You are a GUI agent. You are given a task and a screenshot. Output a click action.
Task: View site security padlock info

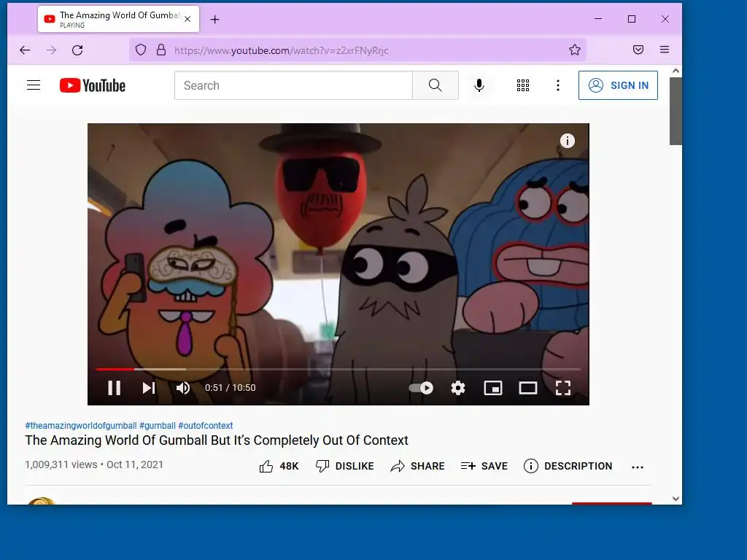161,50
